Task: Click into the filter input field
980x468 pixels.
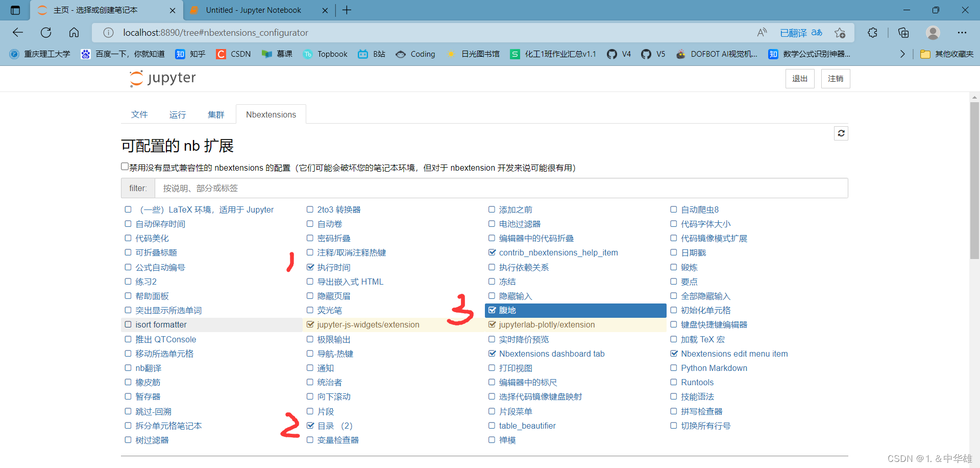Action: coord(501,188)
